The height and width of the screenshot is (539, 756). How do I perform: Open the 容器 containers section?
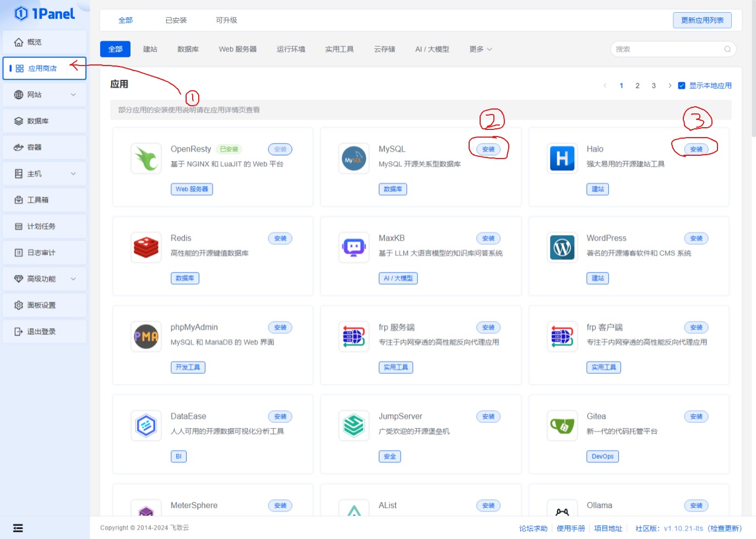[x=45, y=147]
